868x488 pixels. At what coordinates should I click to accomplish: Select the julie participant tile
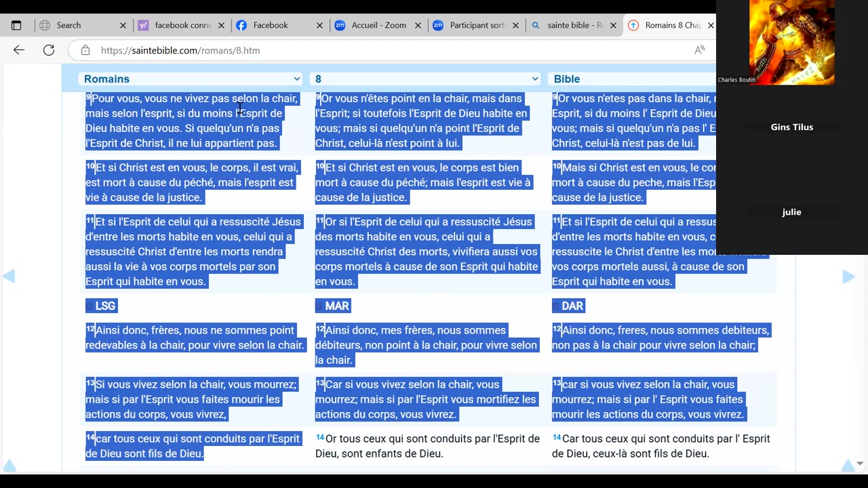(791, 212)
